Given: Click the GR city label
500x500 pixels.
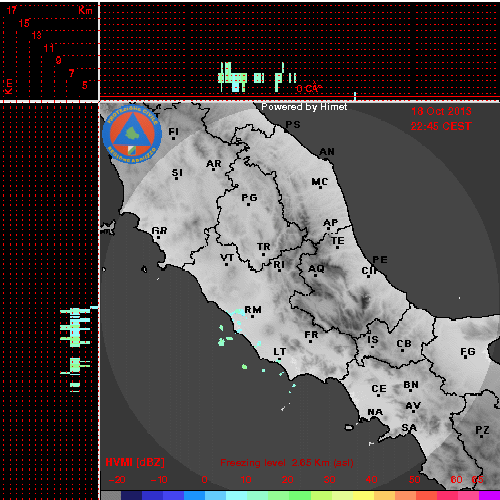Looking at the screenshot, I should tap(159, 231).
